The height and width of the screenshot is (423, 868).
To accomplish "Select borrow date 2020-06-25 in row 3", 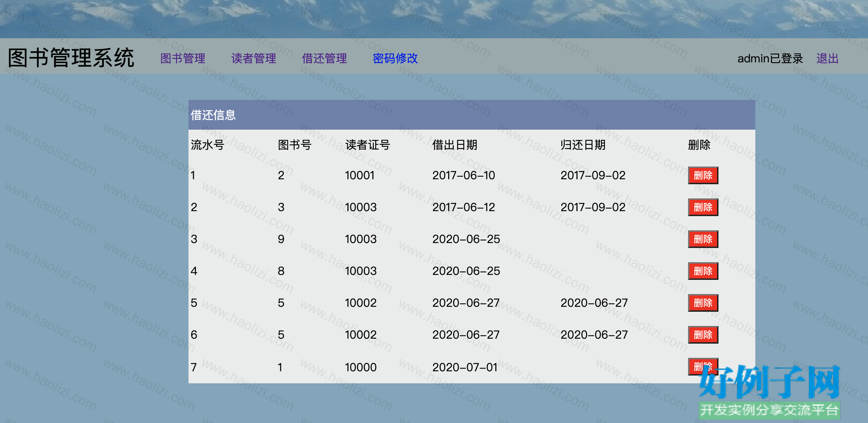I will point(466,239).
